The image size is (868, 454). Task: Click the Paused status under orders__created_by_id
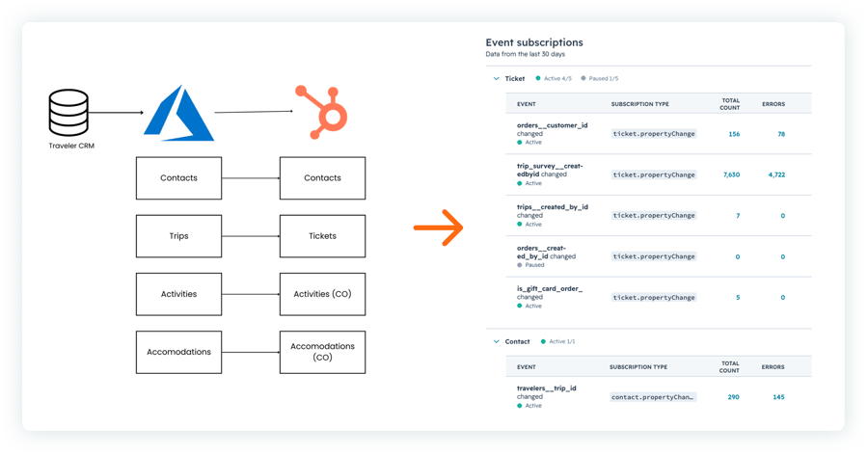coord(530,265)
